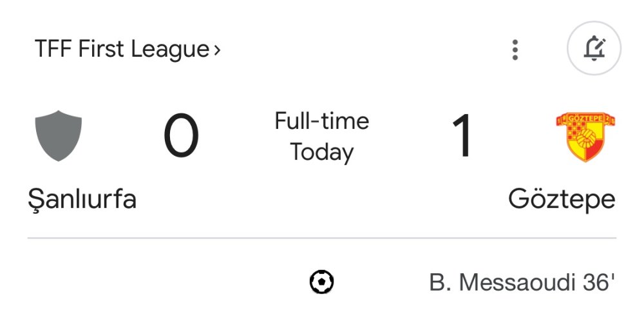644x326 pixels.
Task: Click the Göztepe club crest
Action: point(585,137)
